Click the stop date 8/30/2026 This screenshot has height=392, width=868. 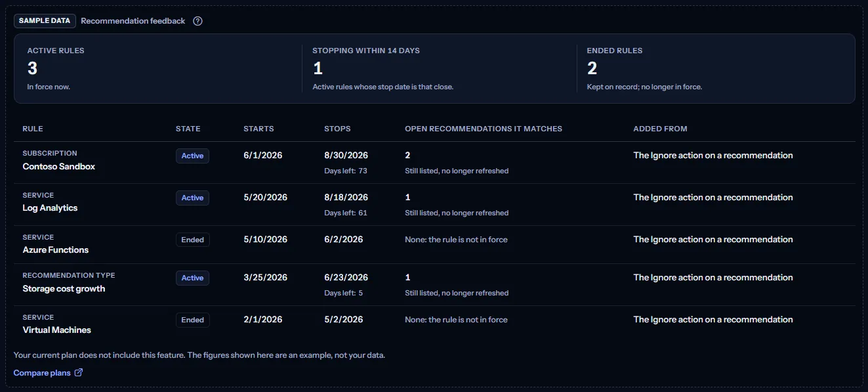(346, 156)
